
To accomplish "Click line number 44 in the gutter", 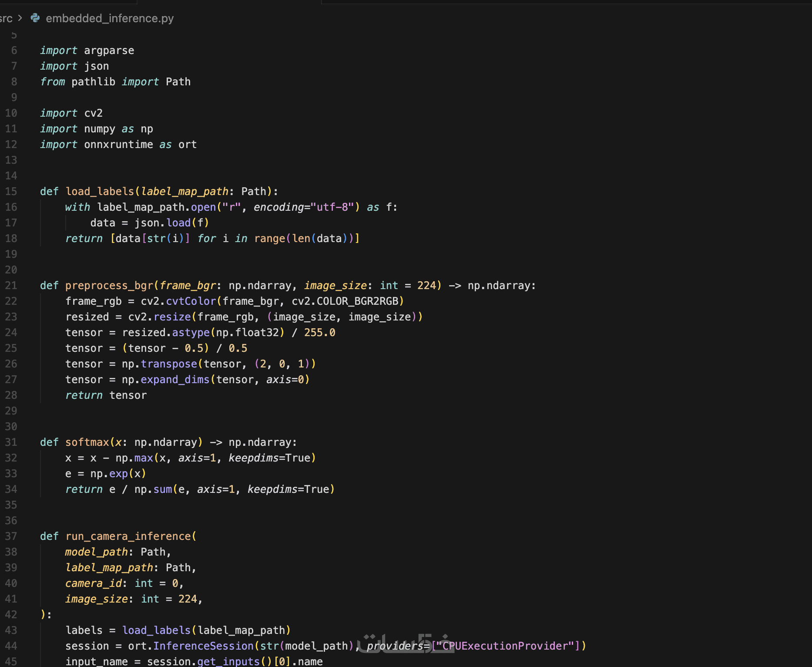I will tap(11, 646).
